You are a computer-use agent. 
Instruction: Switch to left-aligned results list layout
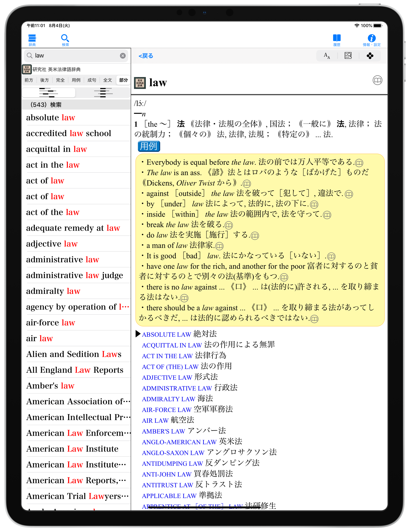(x=49, y=93)
